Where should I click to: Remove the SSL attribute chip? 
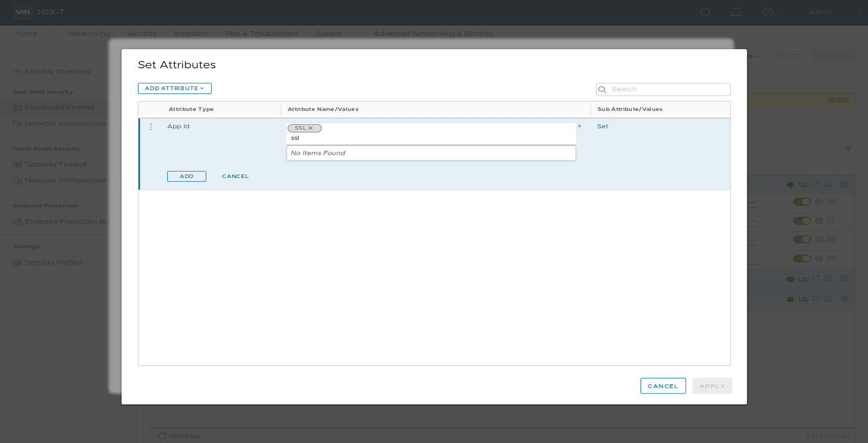click(311, 129)
